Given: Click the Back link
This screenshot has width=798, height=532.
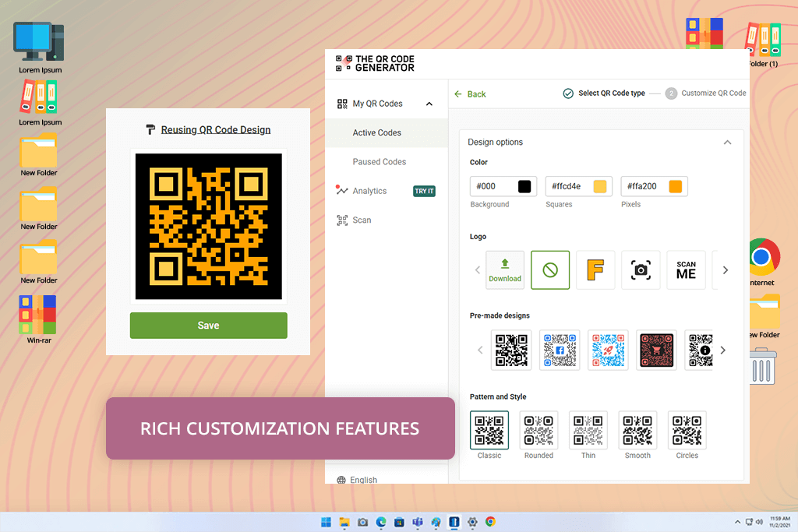Looking at the screenshot, I should coord(470,94).
